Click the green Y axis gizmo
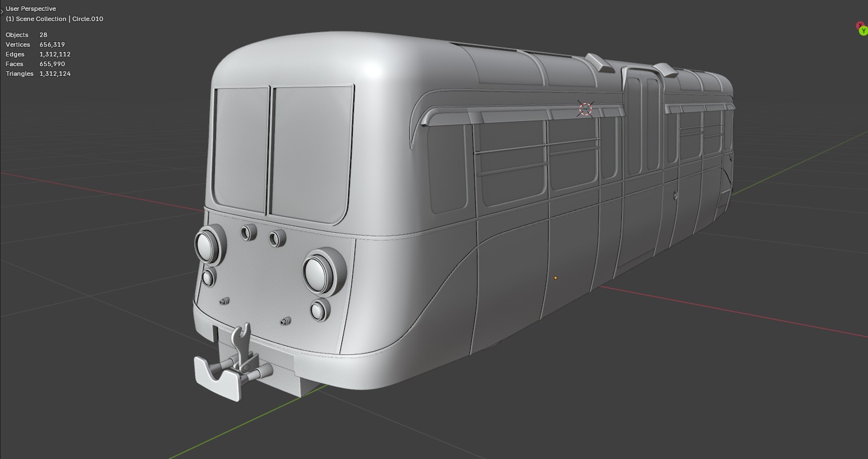Viewport: 868px width, 459px height. (x=863, y=31)
